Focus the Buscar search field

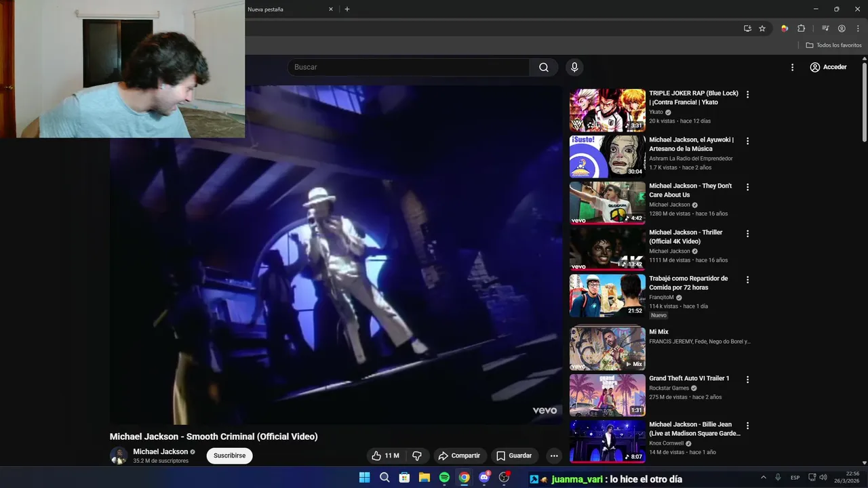click(x=408, y=67)
